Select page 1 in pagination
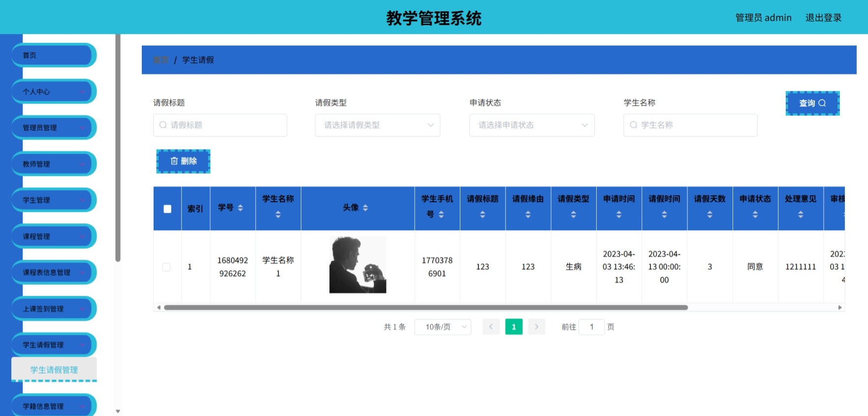The image size is (868, 416). pyautogui.click(x=514, y=327)
